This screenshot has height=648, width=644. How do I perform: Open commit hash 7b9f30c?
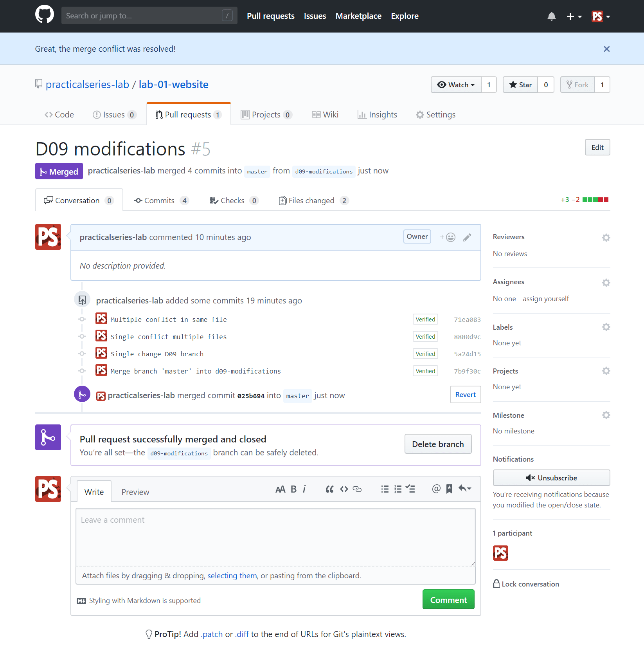tap(467, 371)
